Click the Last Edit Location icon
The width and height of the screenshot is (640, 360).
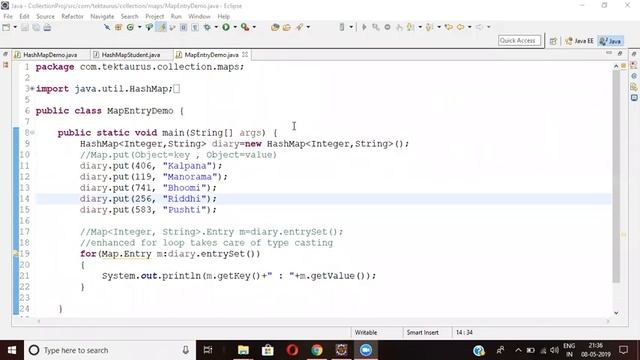449,27
